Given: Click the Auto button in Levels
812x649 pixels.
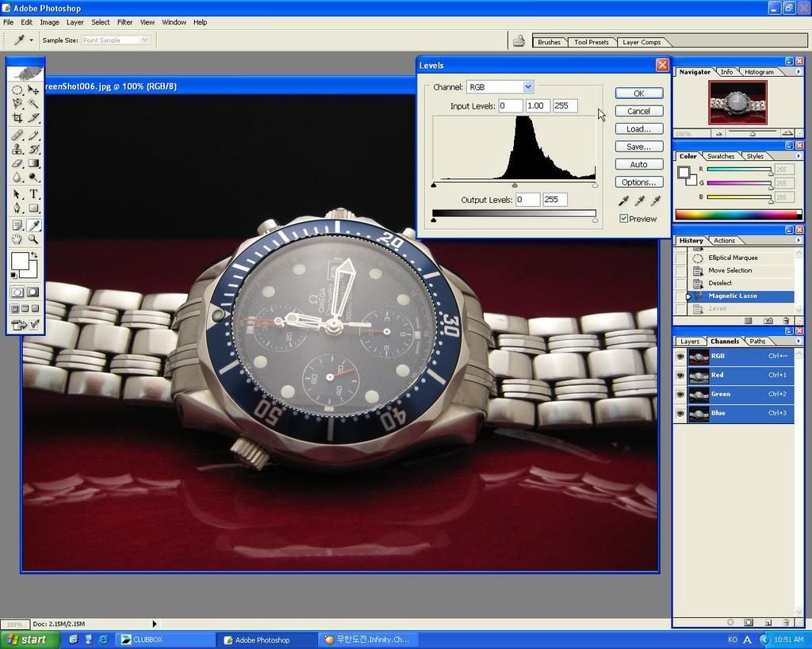Looking at the screenshot, I should tap(639, 164).
